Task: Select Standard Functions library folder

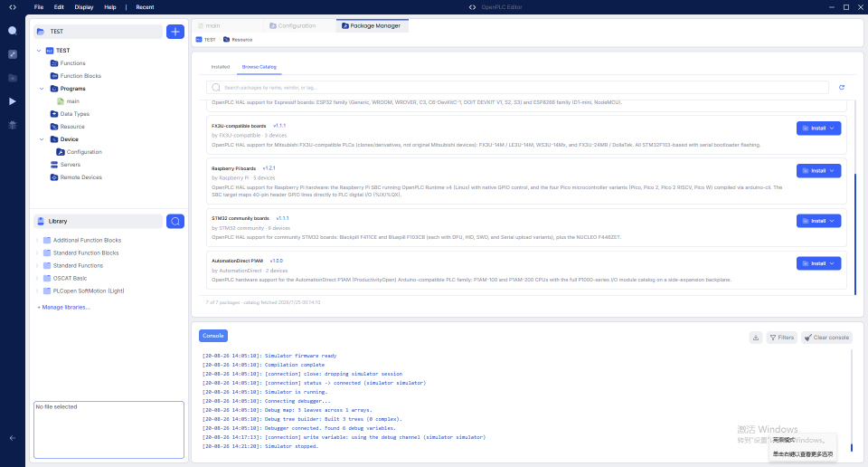Action: (78, 266)
